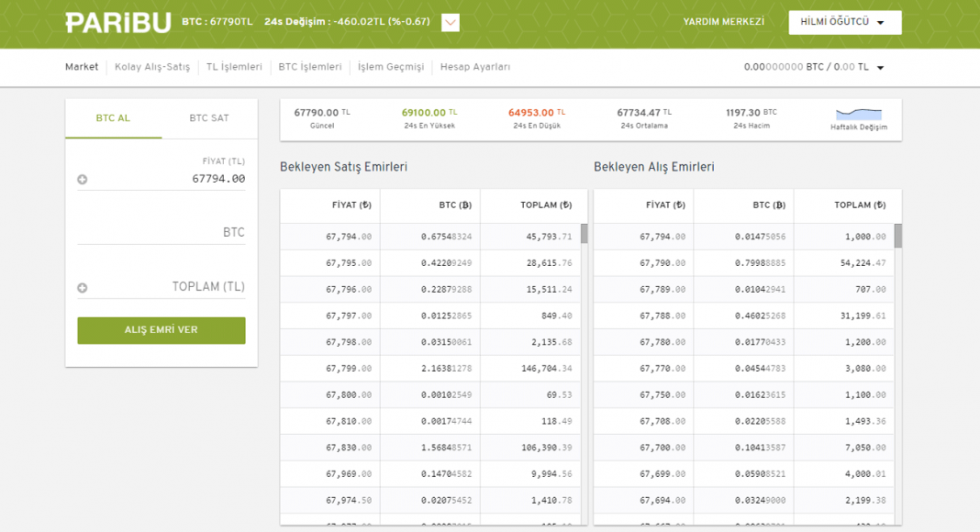Click the Bekleyen Alış Emirleri heading
Image resolution: width=980 pixels, height=532 pixels.
[x=653, y=167]
